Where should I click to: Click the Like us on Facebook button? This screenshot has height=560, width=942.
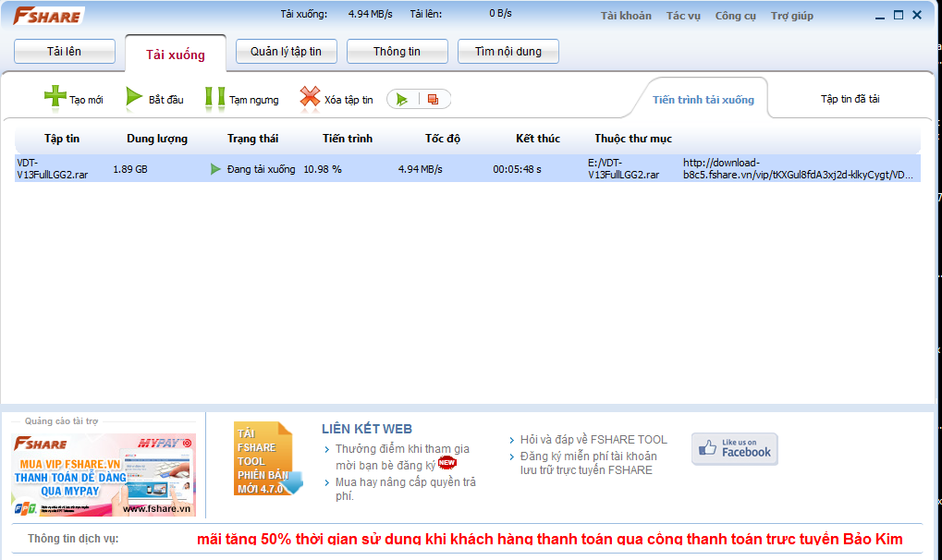[734, 448]
